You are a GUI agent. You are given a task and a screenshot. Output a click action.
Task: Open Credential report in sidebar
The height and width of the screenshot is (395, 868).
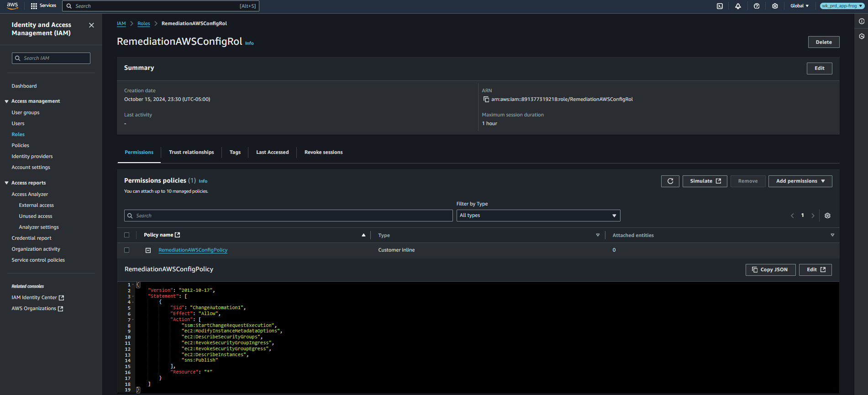[32, 238]
